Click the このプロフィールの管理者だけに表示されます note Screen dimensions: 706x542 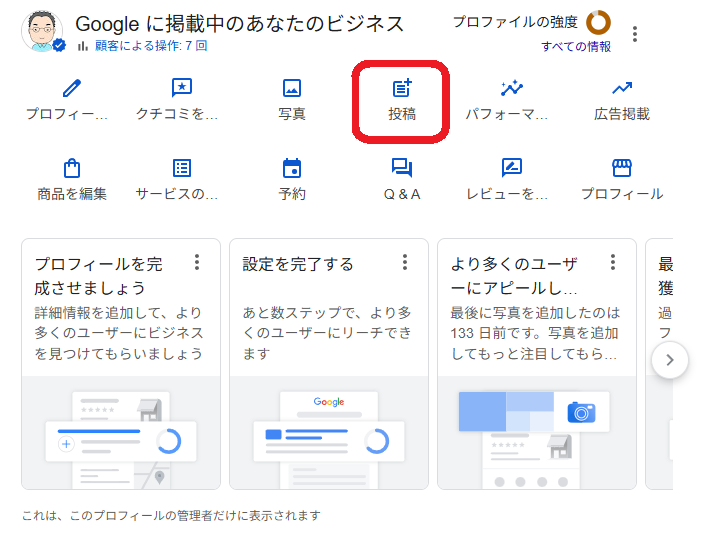171,515
